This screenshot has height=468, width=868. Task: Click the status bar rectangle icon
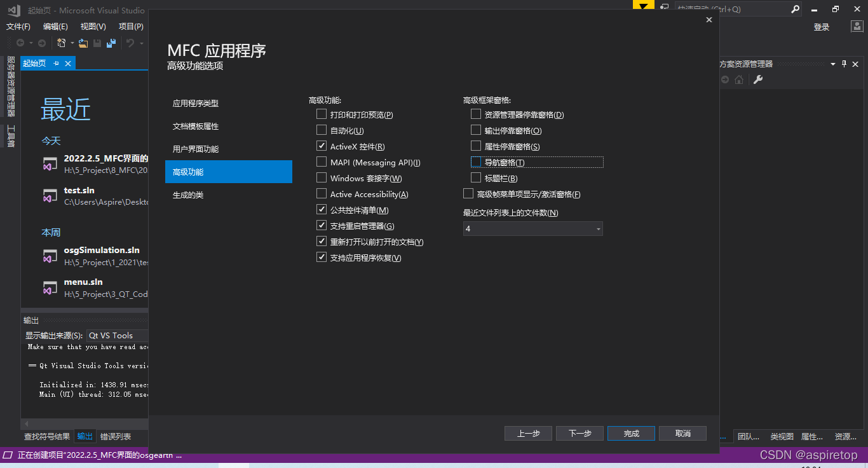[x=8, y=455]
